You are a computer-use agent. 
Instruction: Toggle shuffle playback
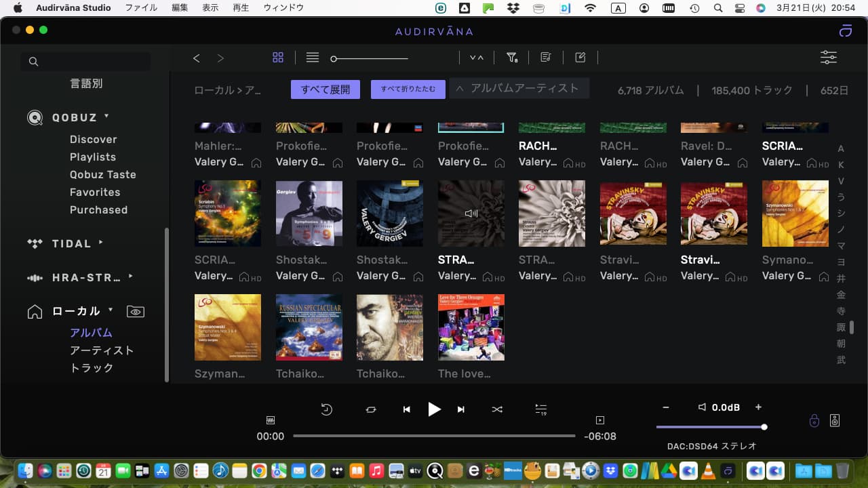[497, 409]
